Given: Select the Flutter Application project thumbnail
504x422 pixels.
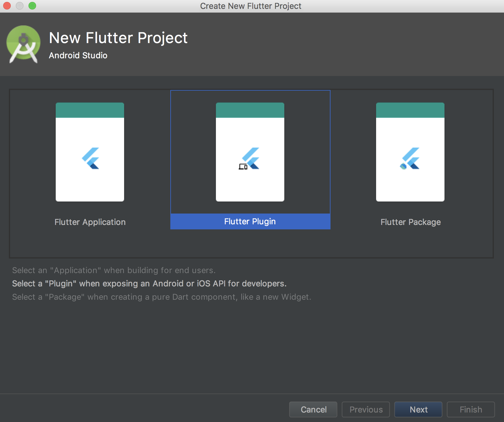Looking at the screenshot, I should coord(90,152).
